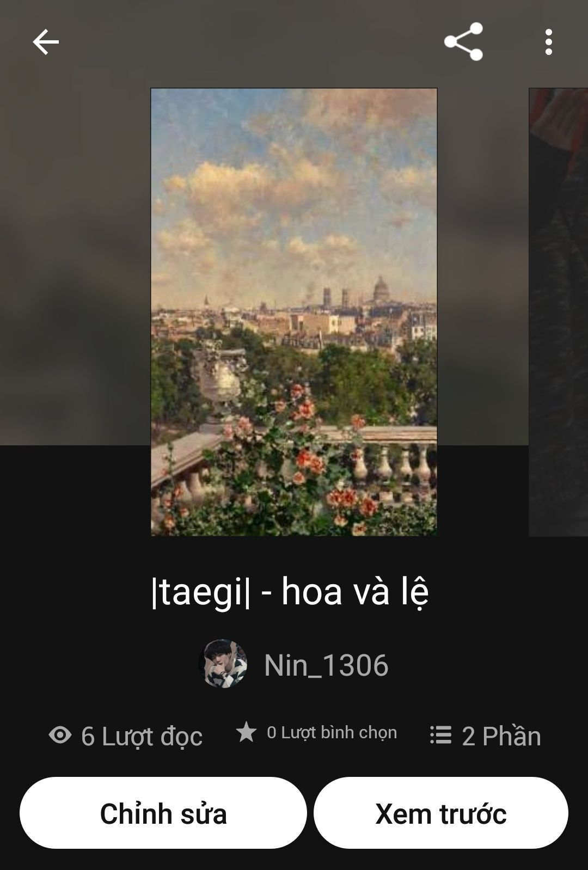The height and width of the screenshot is (870, 588).
Task: Tap the eye reads icon
Action: click(x=60, y=735)
